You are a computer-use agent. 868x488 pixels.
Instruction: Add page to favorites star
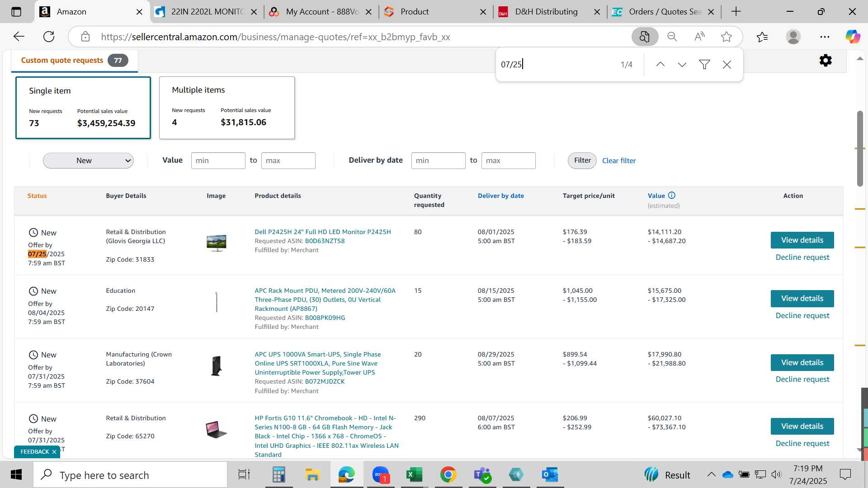pyautogui.click(x=726, y=37)
